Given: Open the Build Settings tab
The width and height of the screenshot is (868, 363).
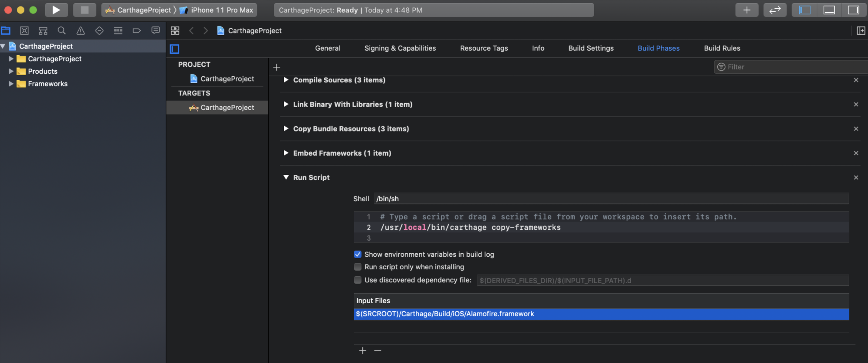Looking at the screenshot, I should point(591,48).
